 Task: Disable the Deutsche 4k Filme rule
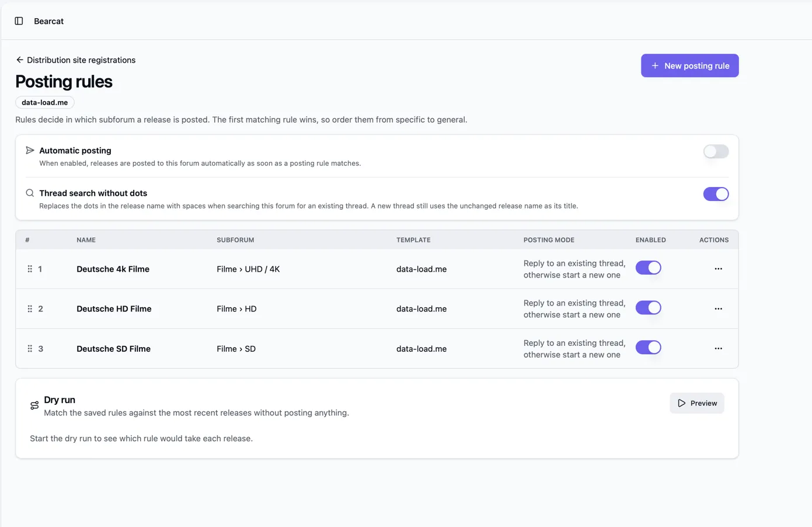coord(648,268)
